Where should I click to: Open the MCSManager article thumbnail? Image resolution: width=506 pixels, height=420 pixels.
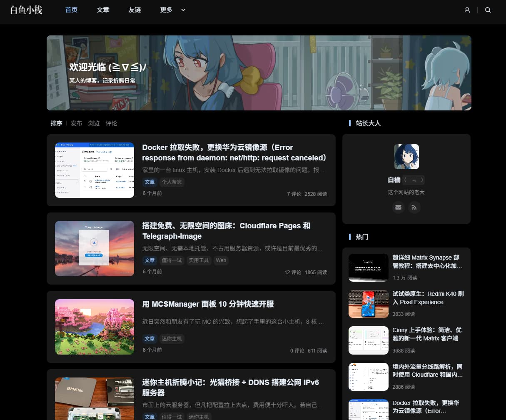(x=94, y=327)
